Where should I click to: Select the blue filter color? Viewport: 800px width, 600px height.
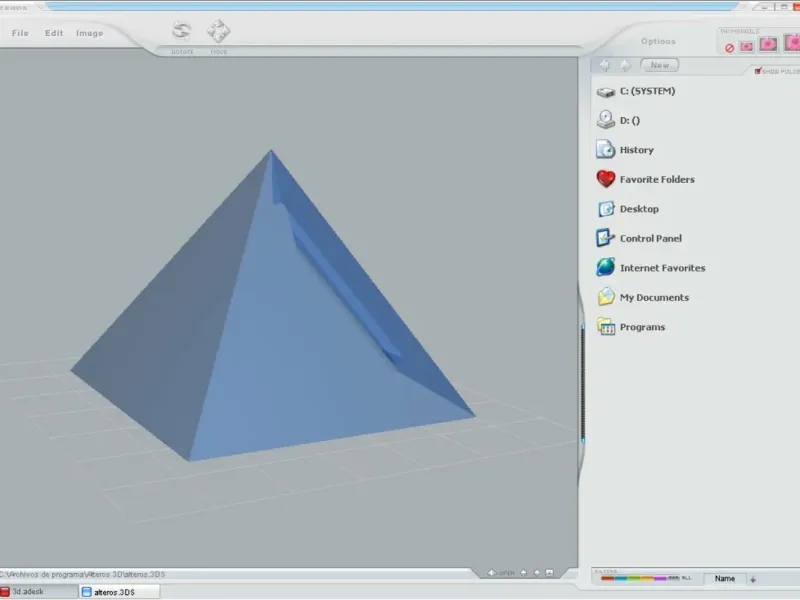tap(620, 578)
